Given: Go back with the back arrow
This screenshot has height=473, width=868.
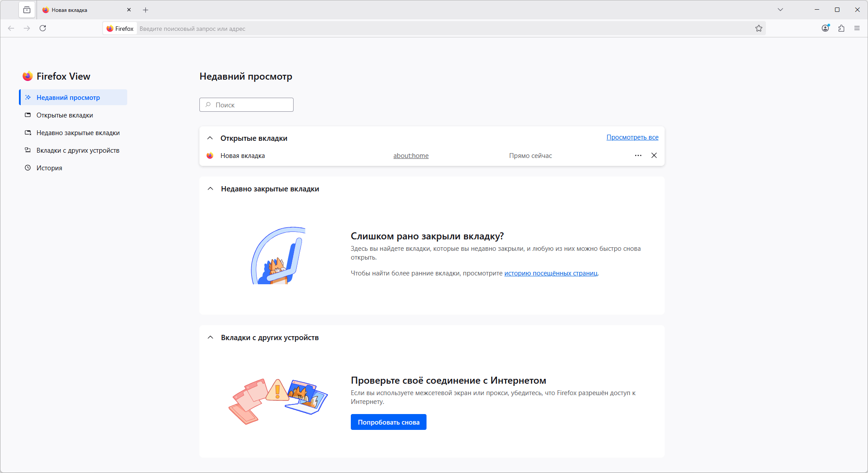Looking at the screenshot, I should click(x=11, y=28).
